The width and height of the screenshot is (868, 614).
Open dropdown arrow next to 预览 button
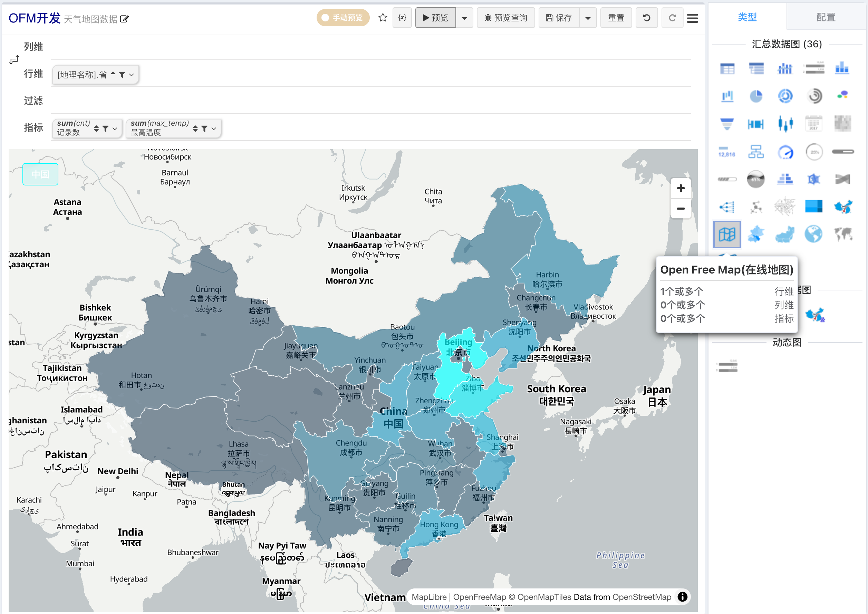click(464, 18)
